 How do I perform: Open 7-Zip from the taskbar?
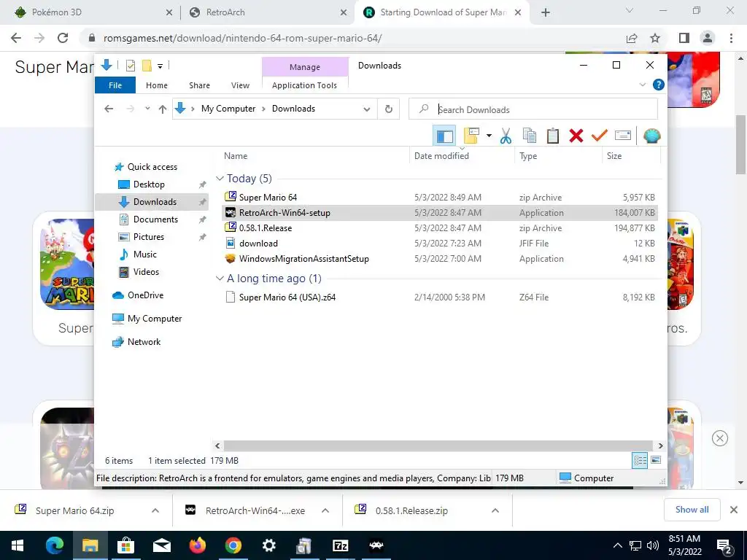[340, 545]
